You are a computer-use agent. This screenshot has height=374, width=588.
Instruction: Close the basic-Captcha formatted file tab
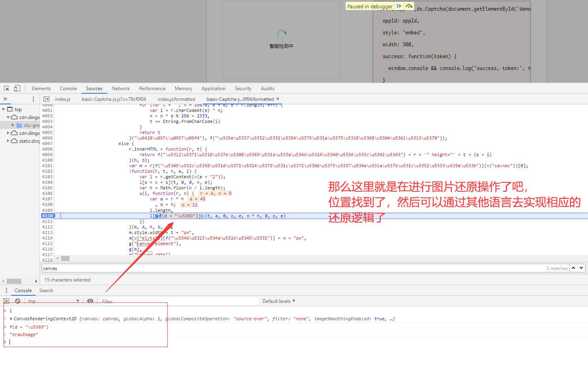click(x=278, y=99)
